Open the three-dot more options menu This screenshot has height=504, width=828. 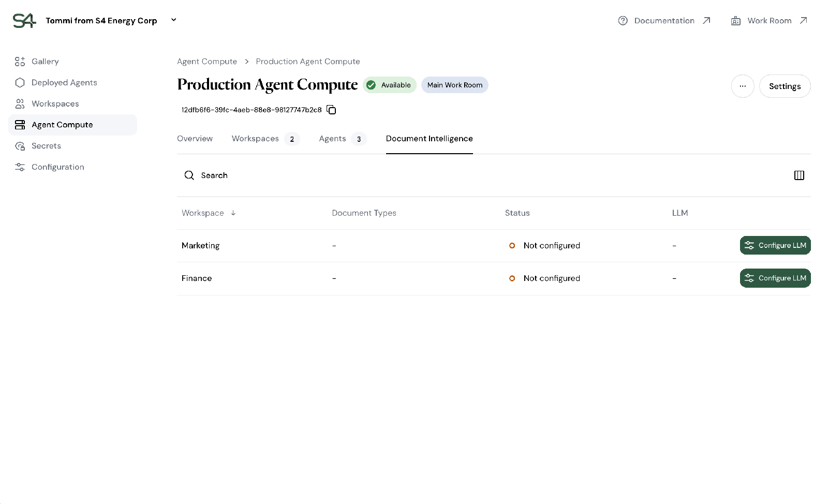coord(742,86)
